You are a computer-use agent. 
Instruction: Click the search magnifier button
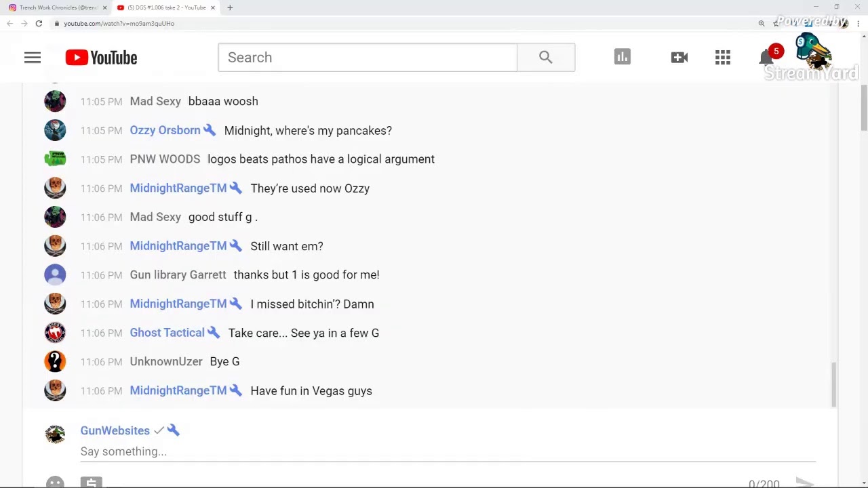(546, 58)
